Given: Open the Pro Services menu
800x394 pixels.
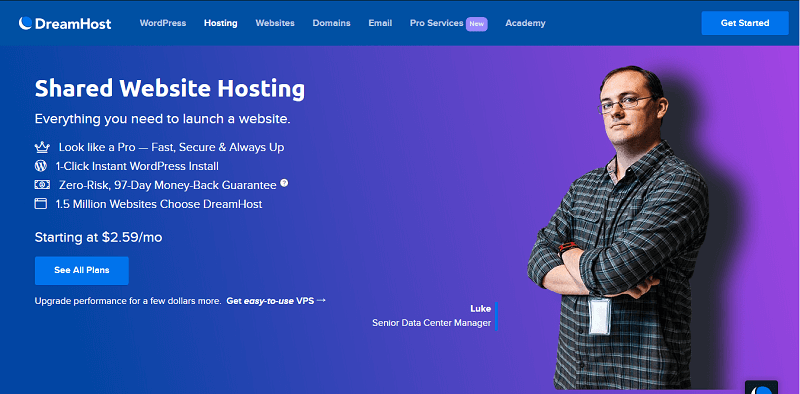Looking at the screenshot, I should click(436, 23).
